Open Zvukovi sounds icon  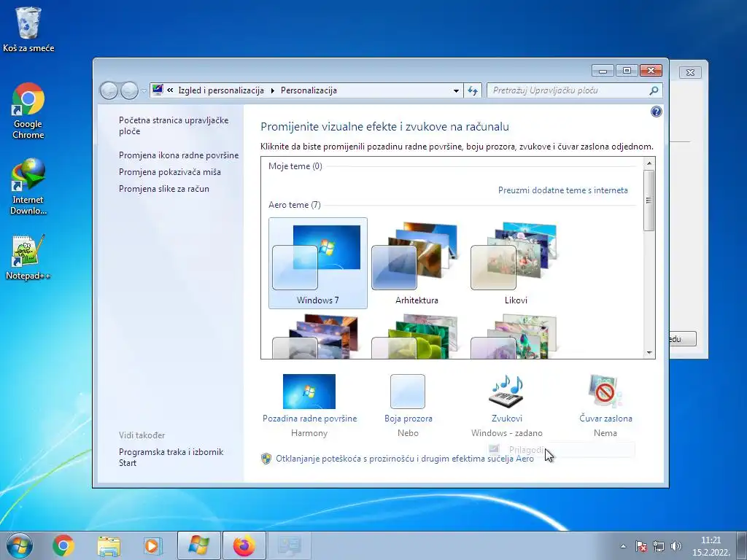pyautogui.click(x=506, y=392)
